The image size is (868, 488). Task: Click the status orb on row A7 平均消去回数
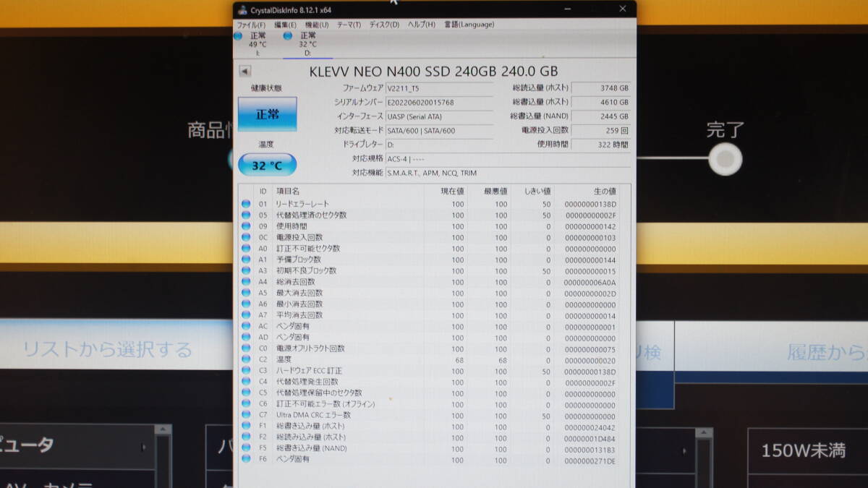click(246, 315)
